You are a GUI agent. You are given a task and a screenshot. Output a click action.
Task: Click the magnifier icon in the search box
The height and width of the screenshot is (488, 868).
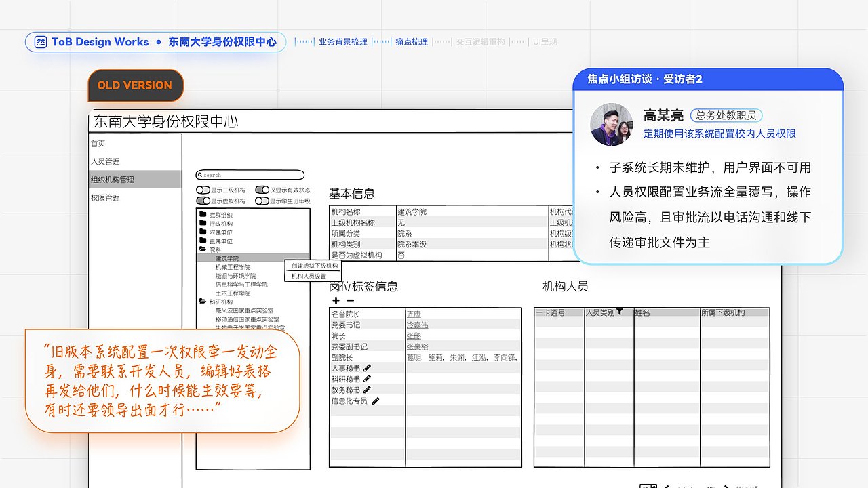[200, 175]
